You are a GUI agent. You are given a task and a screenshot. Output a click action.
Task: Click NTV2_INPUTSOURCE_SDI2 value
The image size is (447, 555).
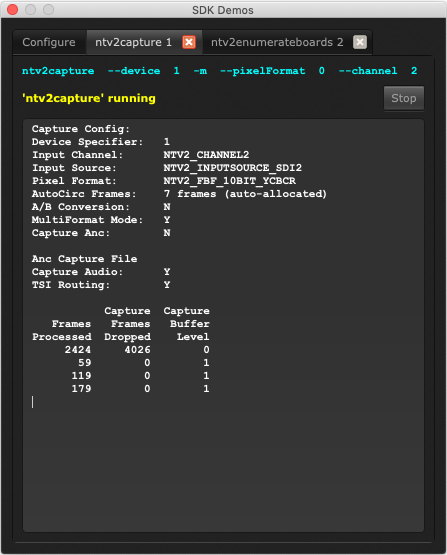click(233, 168)
